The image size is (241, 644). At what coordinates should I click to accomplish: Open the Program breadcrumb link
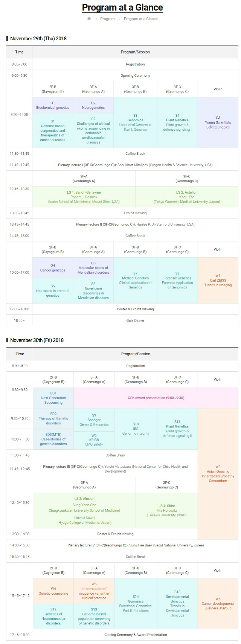click(107, 19)
